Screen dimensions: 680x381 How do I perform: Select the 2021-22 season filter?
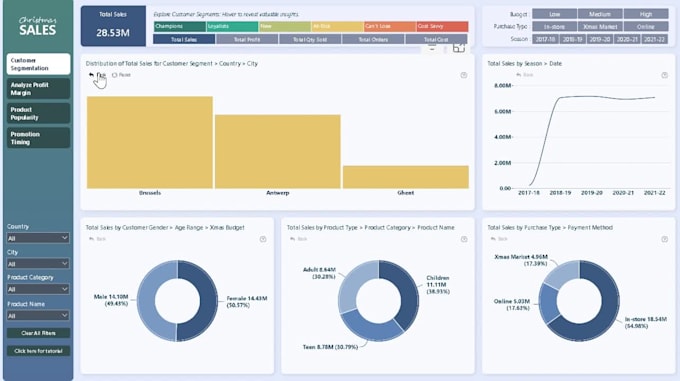(x=654, y=39)
